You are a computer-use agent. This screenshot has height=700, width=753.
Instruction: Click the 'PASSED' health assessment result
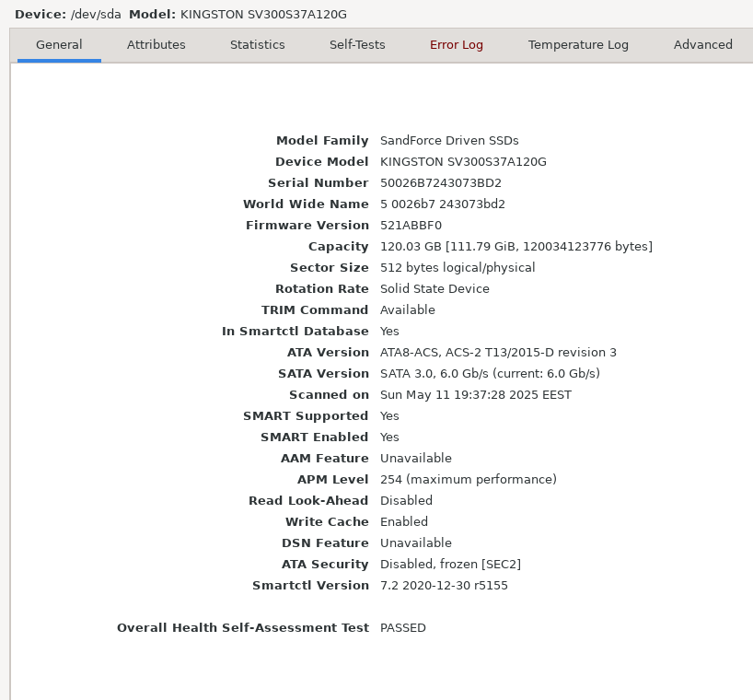pyautogui.click(x=403, y=628)
